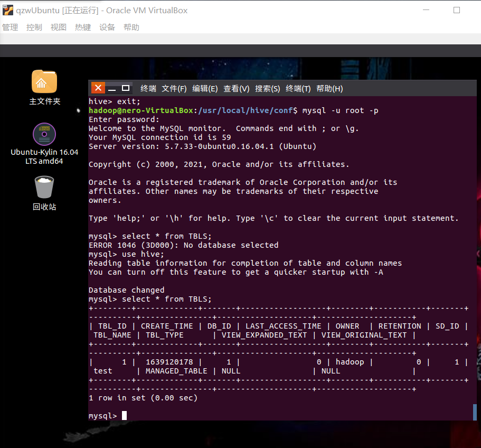Screen dimensions: 481x448
Task: Click the SD_ID column header
Action: pyautogui.click(x=447, y=326)
